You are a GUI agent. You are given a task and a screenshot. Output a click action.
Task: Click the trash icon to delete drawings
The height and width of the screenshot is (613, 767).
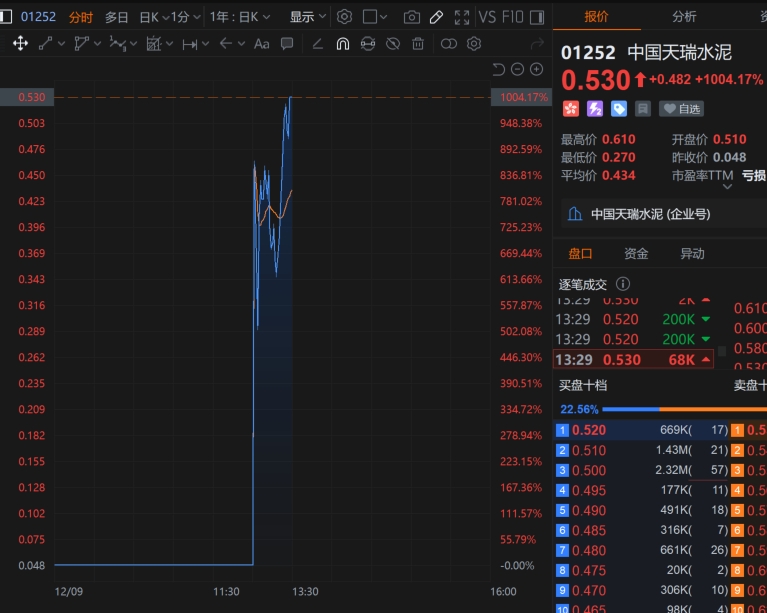[418, 44]
